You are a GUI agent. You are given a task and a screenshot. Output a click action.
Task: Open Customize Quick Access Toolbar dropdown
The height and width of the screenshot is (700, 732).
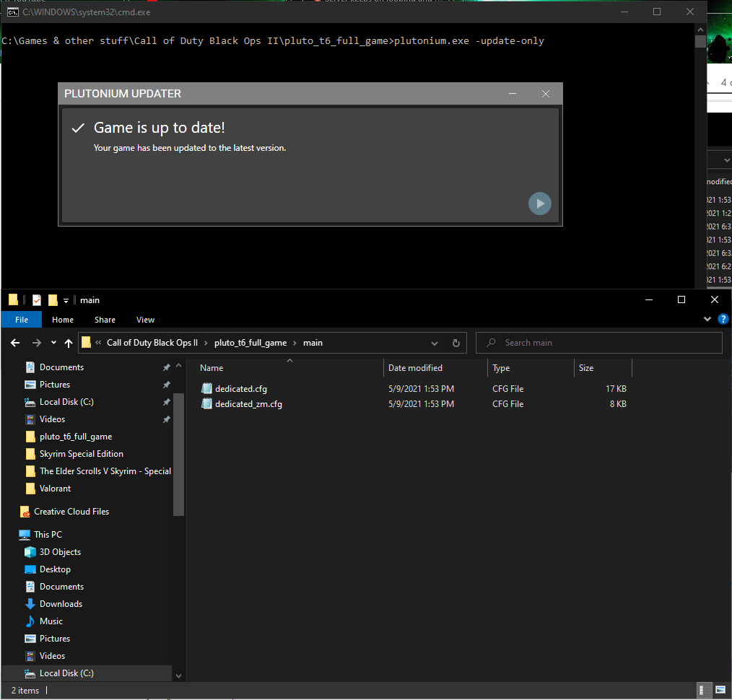(66, 300)
